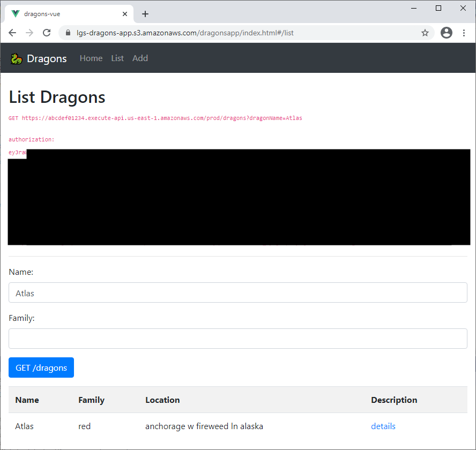Navigate to the Home menu item
The width and height of the screenshot is (476, 450).
(x=91, y=58)
